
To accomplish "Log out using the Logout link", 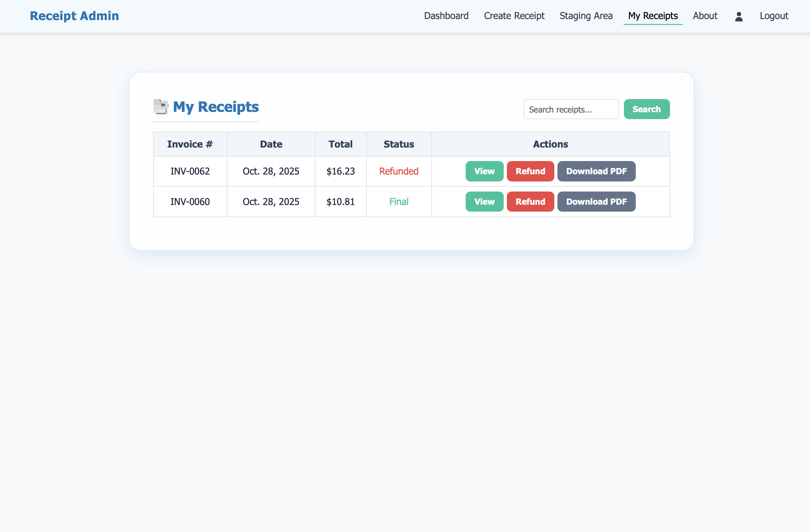I will [774, 16].
